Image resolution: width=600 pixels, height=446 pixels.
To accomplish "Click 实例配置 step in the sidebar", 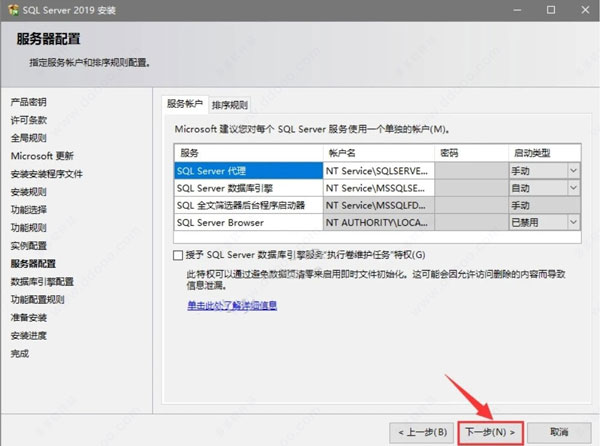I will point(29,246).
